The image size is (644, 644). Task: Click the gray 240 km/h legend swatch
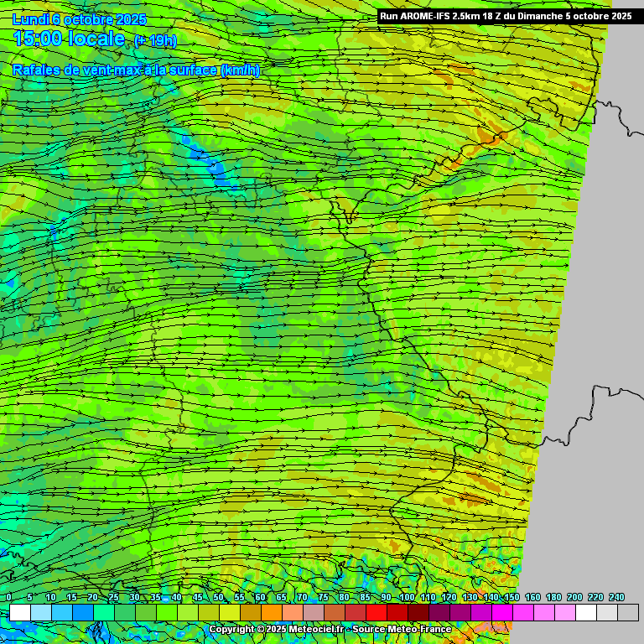(x=628, y=613)
